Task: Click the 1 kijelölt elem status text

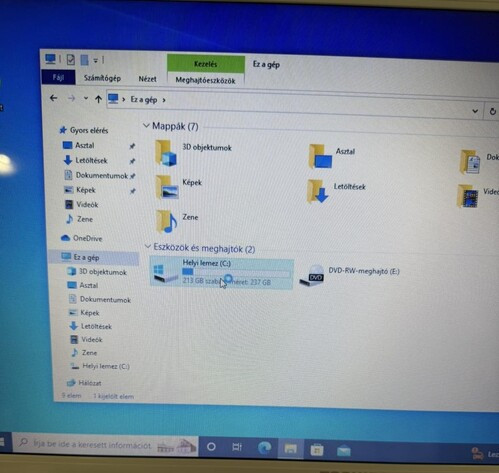Action: pos(113,396)
